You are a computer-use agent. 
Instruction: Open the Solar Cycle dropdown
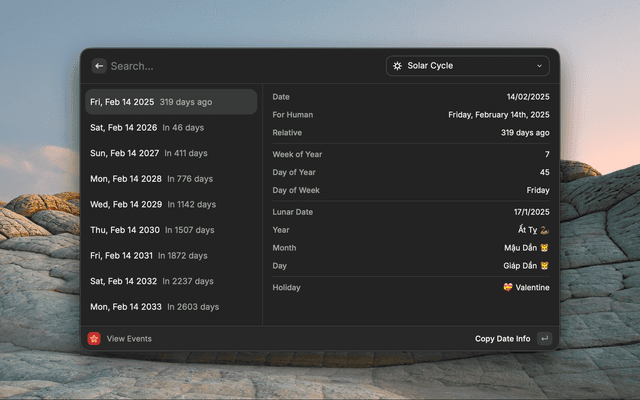click(x=467, y=66)
